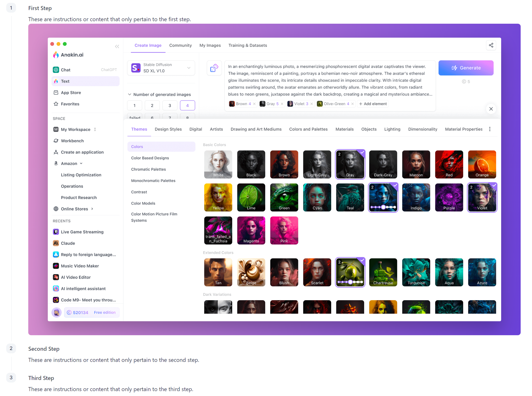Adjust weight slider on olive-green tile
This screenshot has width=532, height=396.
coord(350,282)
